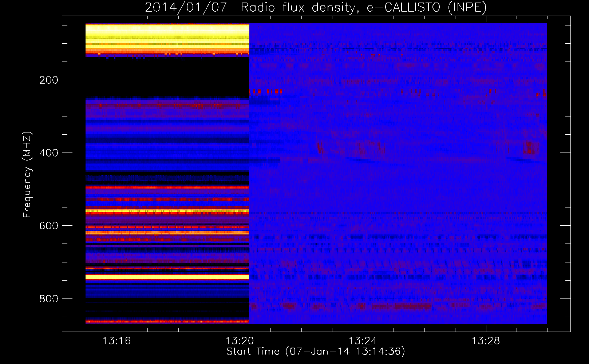Click the black gap region near 200 MHz
This screenshot has height=364, width=589.
[x=167, y=77]
